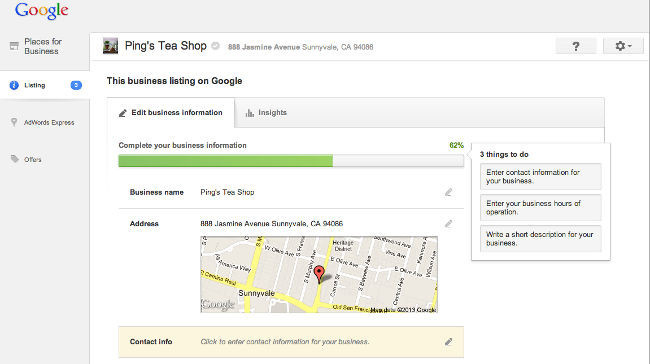Click the Contact info pencil icon
The width and height of the screenshot is (650, 364).
(x=448, y=342)
